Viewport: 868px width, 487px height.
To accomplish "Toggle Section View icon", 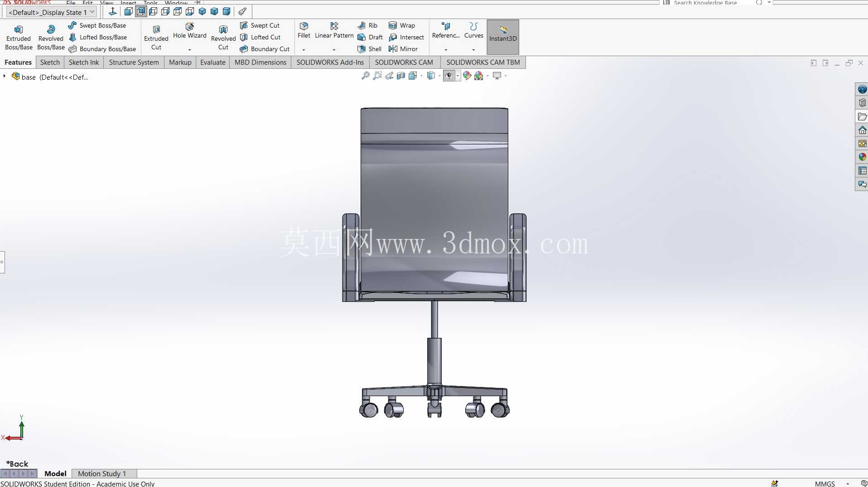I will click(x=401, y=76).
